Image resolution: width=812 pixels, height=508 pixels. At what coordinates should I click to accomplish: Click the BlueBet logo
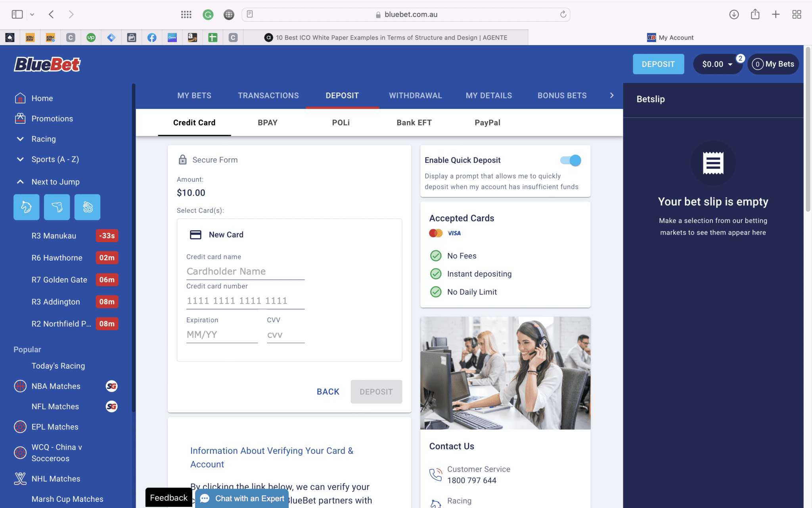click(x=47, y=64)
